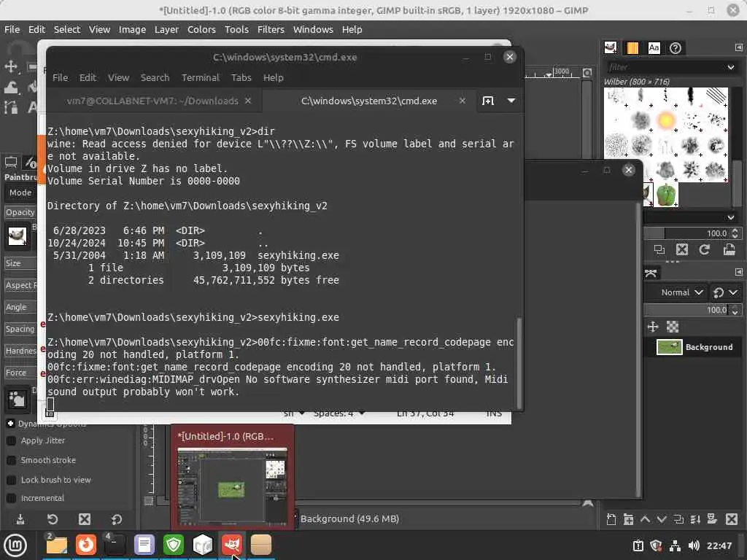This screenshot has height=560, width=747.
Task: Create a new layer icon
Action: point(611,519)
